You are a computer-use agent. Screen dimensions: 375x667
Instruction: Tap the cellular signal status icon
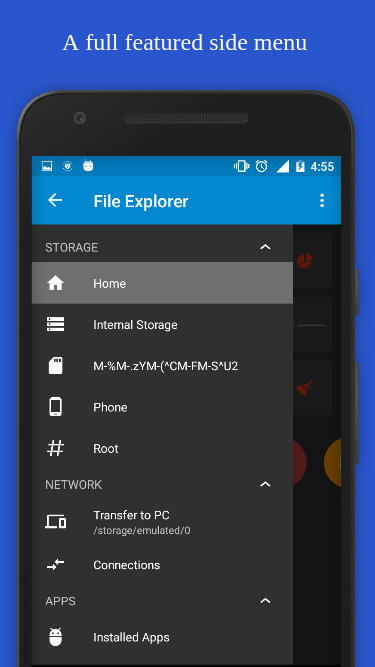point(283,166)
